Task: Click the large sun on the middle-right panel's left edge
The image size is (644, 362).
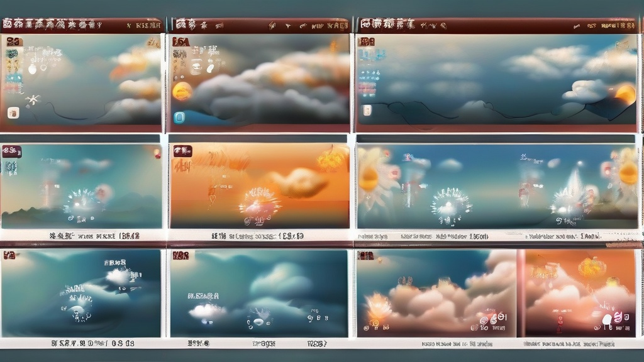Action: 369,178
